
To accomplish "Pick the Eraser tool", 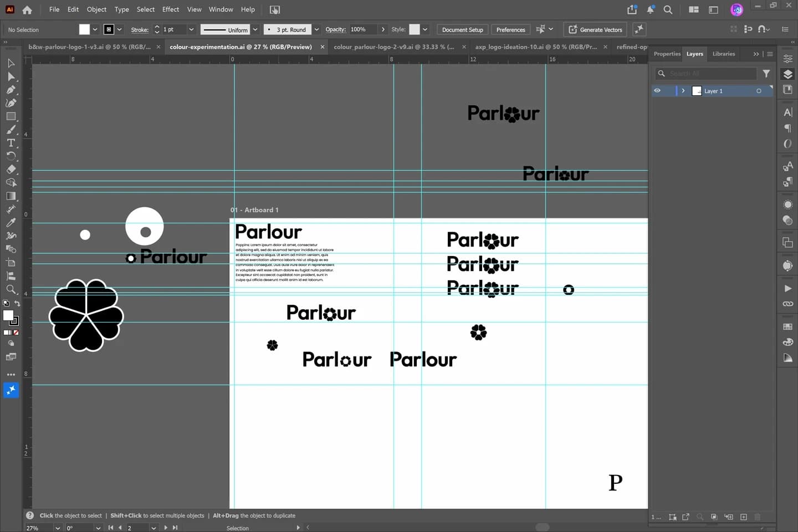I will (x=11, y=170).
